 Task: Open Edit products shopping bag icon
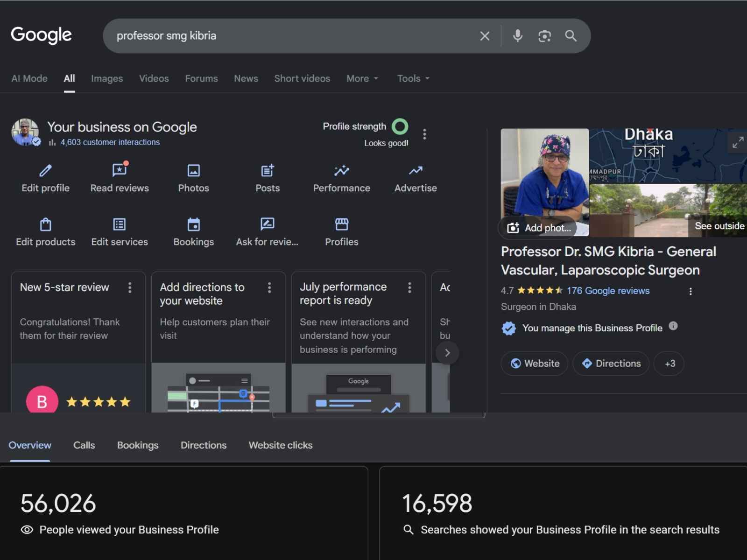[x=45, y=224]
